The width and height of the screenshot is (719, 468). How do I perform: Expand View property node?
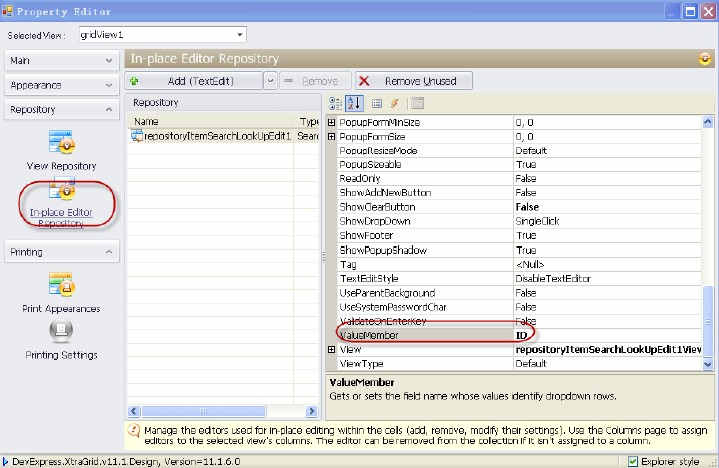coord(332,349)
